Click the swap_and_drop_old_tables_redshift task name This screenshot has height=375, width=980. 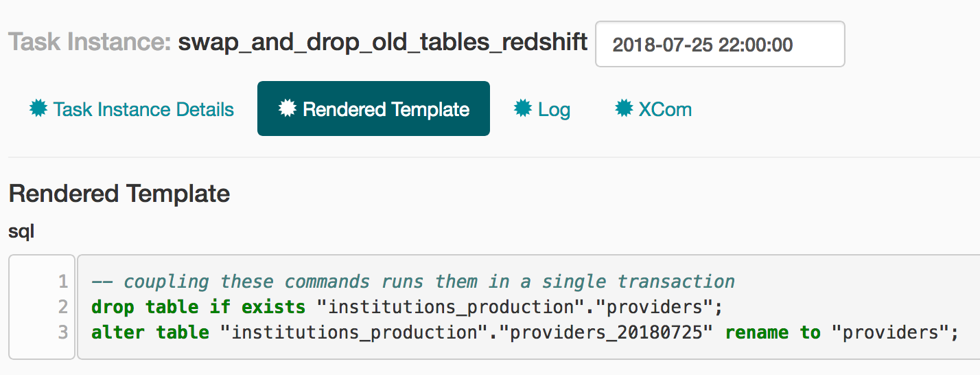point(382,43)
